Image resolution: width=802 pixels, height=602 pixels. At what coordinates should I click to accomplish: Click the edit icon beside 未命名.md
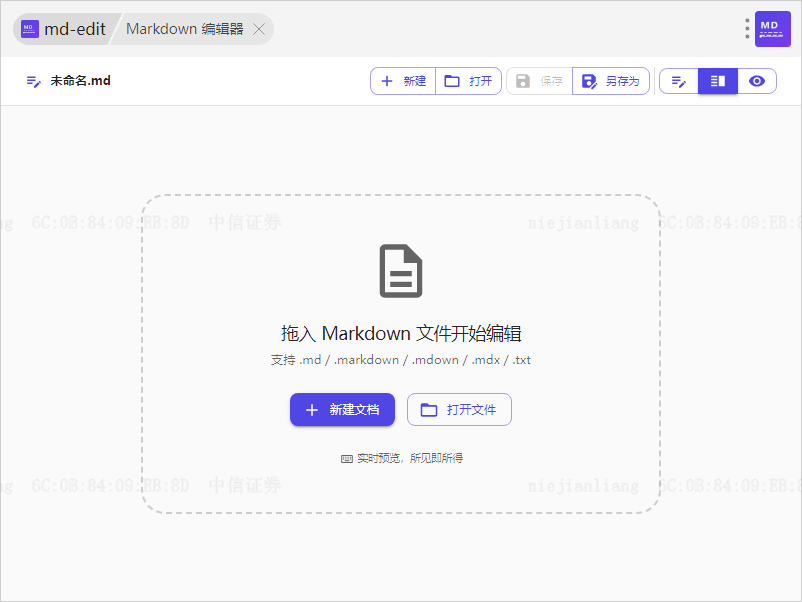pyautogui.click(x=33, y=81)
